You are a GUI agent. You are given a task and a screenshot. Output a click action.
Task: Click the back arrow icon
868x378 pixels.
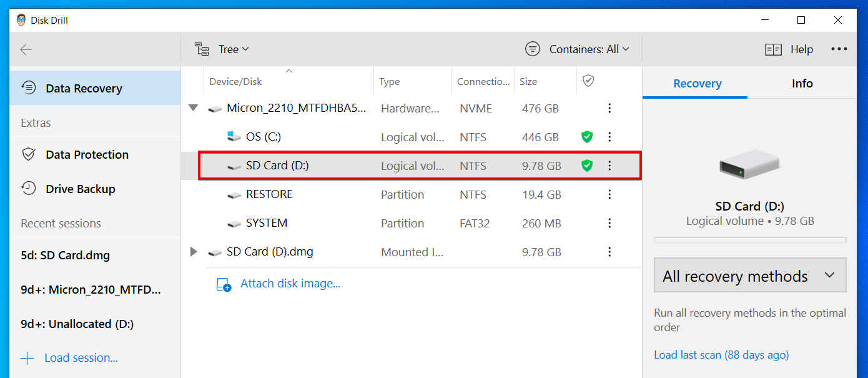pyautogui.click(x=26, y=49)
